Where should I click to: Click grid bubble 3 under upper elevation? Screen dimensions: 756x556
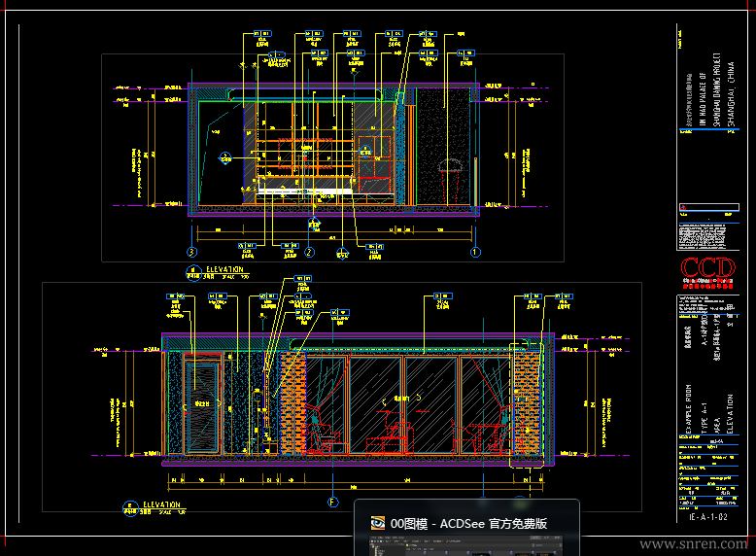[191, 252]
